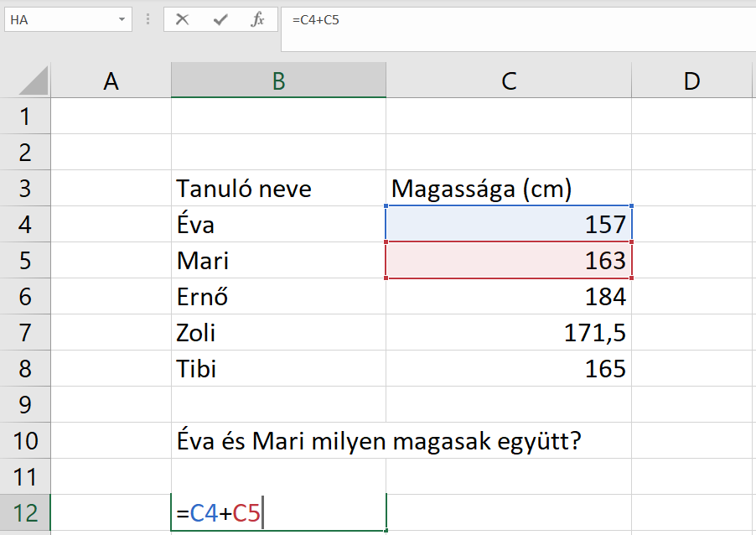Image resolution: width=756 pixels, height=535 pixels.
Task: Click the cell with value 171,5
Action: [x=509, y=333]
